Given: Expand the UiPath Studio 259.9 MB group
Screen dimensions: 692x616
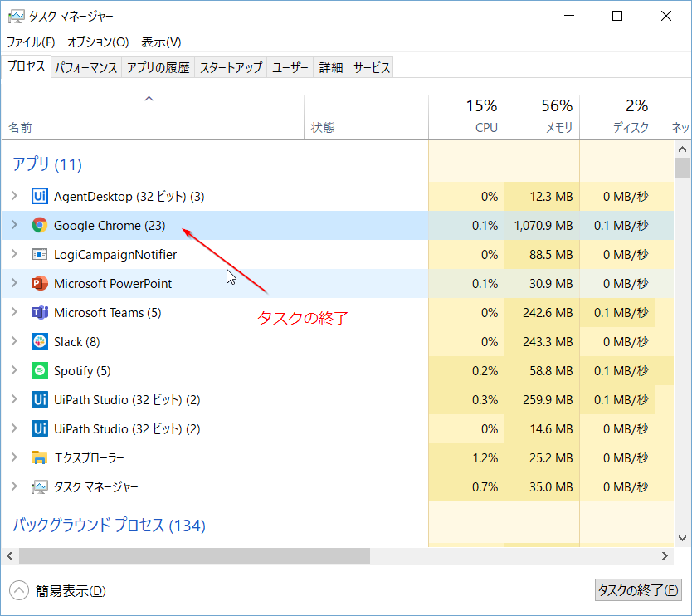Looking at the screenshot, I should coord(14,399).
